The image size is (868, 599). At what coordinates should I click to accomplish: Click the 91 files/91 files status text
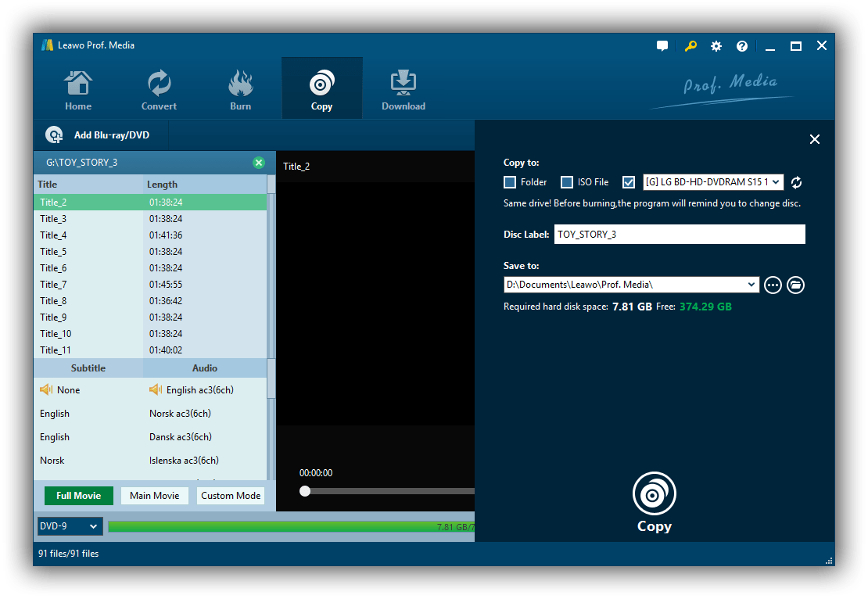68,554
